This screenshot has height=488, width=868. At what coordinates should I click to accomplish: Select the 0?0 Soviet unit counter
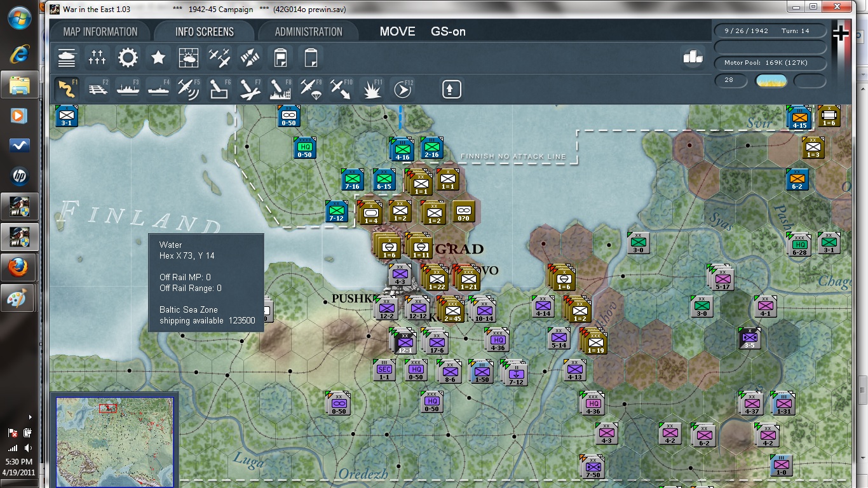(464, 212)
